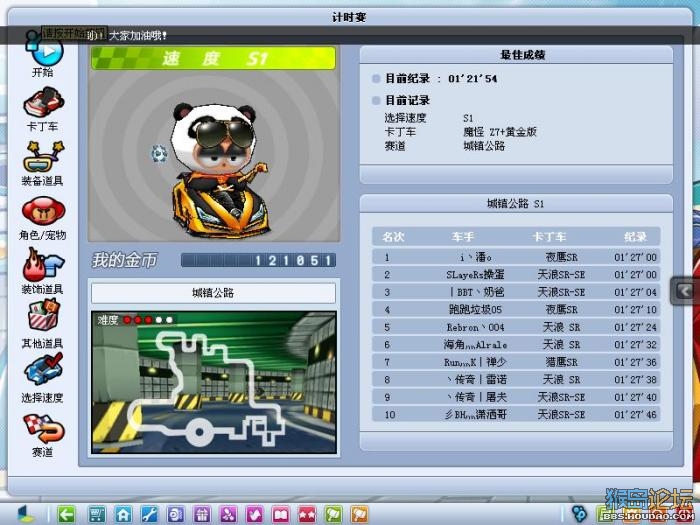Click the 速度 S1 green banner
Viewport: 700px width, 525px height.
pyautogui.click(x=213, y=58)
